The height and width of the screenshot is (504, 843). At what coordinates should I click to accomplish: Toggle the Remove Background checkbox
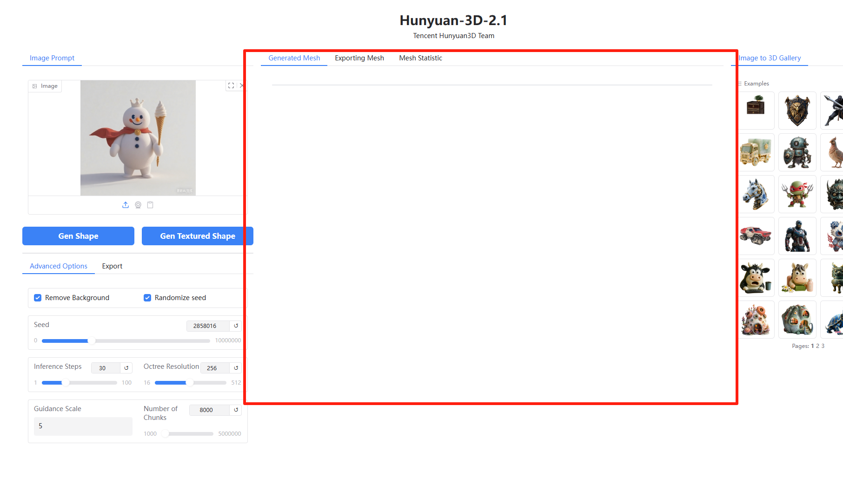(38, 298)
